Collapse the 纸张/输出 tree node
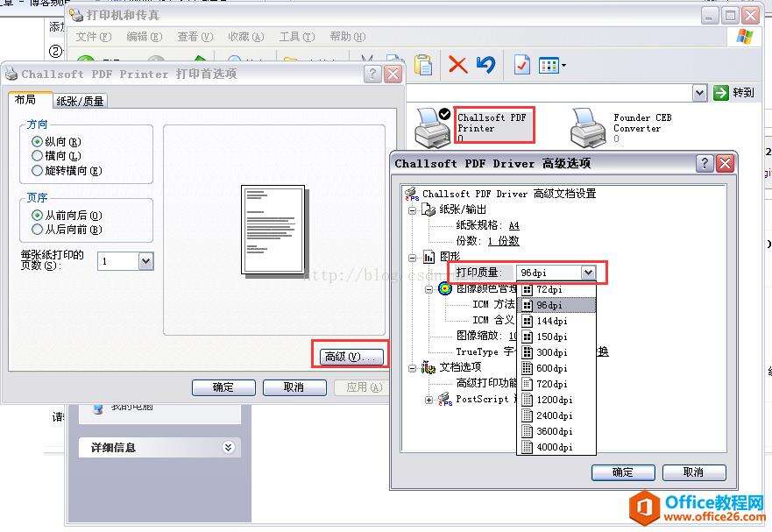772x532 pixels. click(412, 210)
